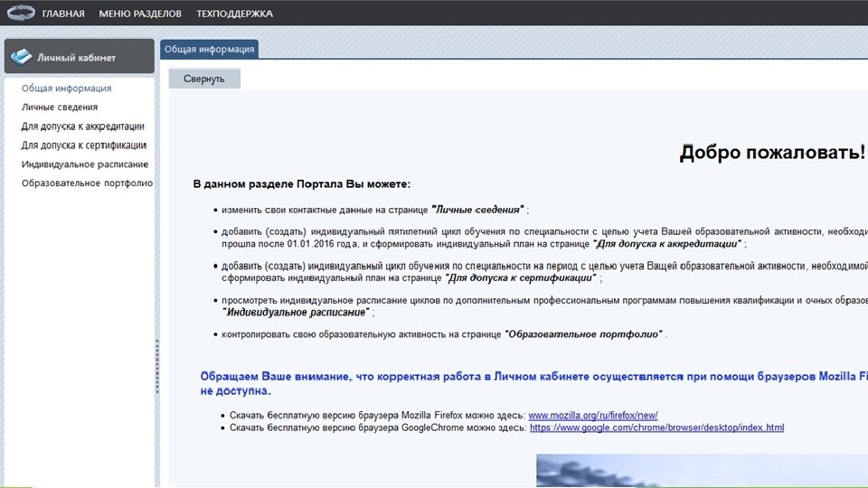Click the bold text "Индивидуальное расписание"
Screen dimensions: 868x488
[x=296, y=312]
